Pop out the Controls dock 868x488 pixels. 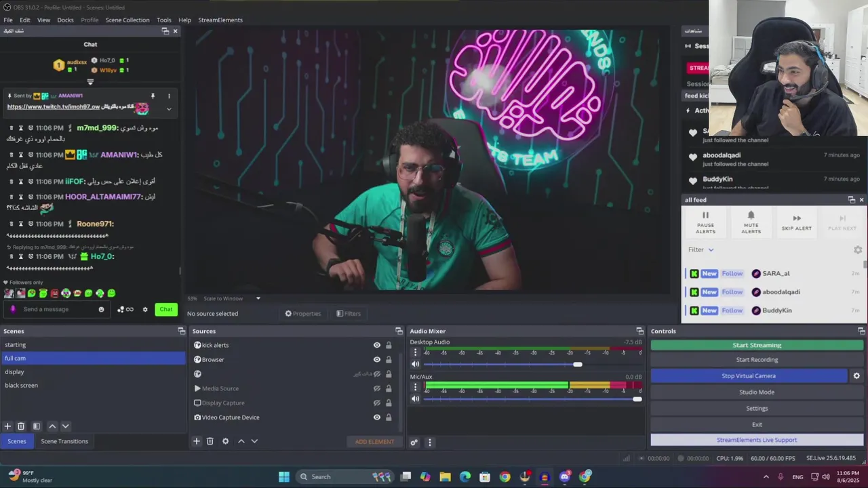[861, 331]
